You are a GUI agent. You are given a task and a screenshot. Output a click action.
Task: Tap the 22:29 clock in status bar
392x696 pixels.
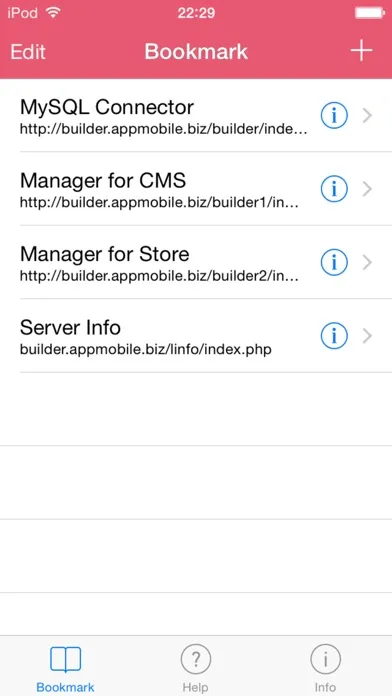(x=196, y=13)
